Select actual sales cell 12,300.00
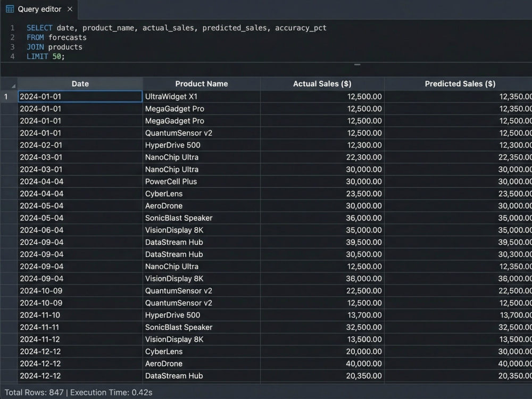The height and width of the screenshot is (399, 532). pos(322,145)
